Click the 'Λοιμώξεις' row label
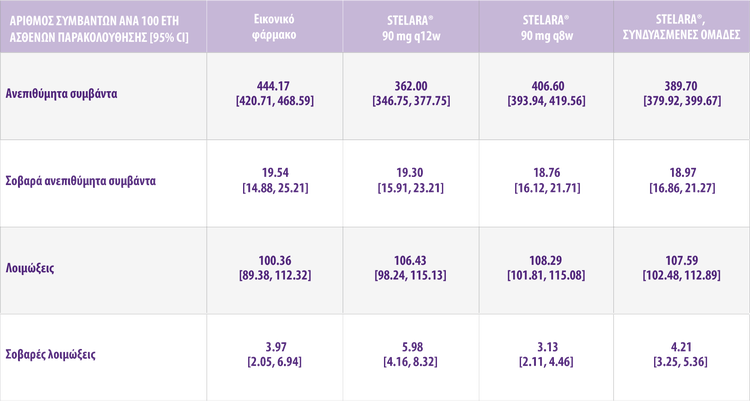750x401 pixels. (x=39, y=267)
